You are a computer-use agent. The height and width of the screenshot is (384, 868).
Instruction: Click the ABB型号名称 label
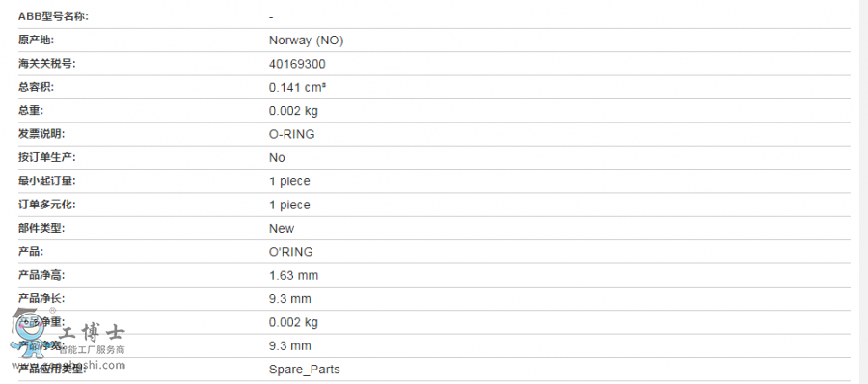[53, 16]
